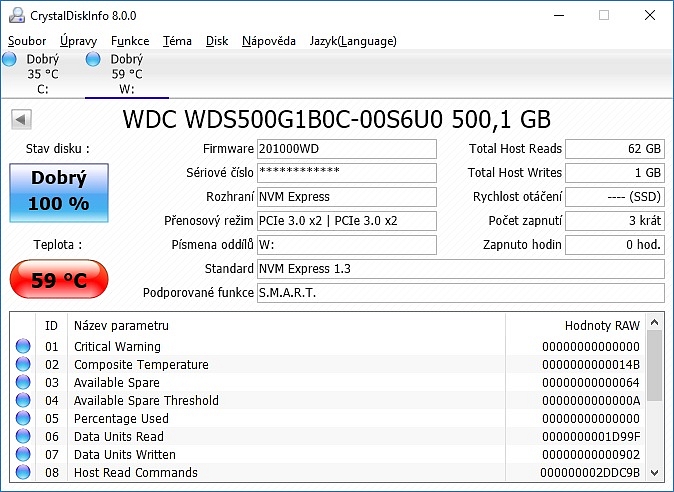Click the RAW value 0000000001D99F
Viewport: 674px width, 492px height.
pyautogui.click(x=591, y=437)
